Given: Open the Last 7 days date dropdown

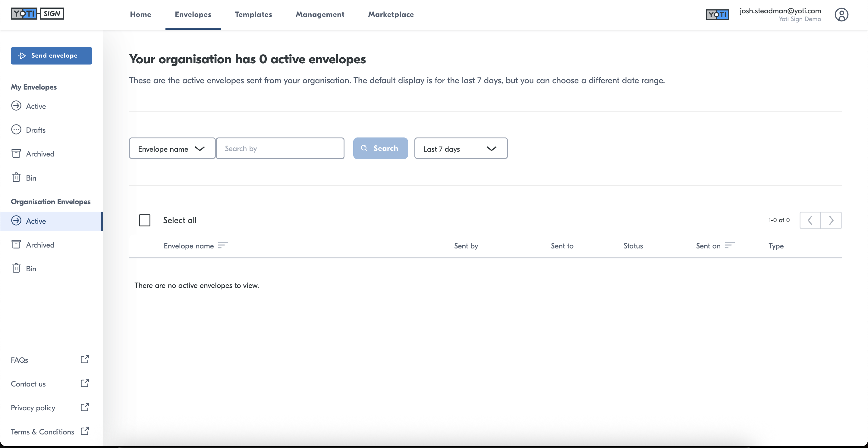Looking at the screenshot, I should click(461, 148).
